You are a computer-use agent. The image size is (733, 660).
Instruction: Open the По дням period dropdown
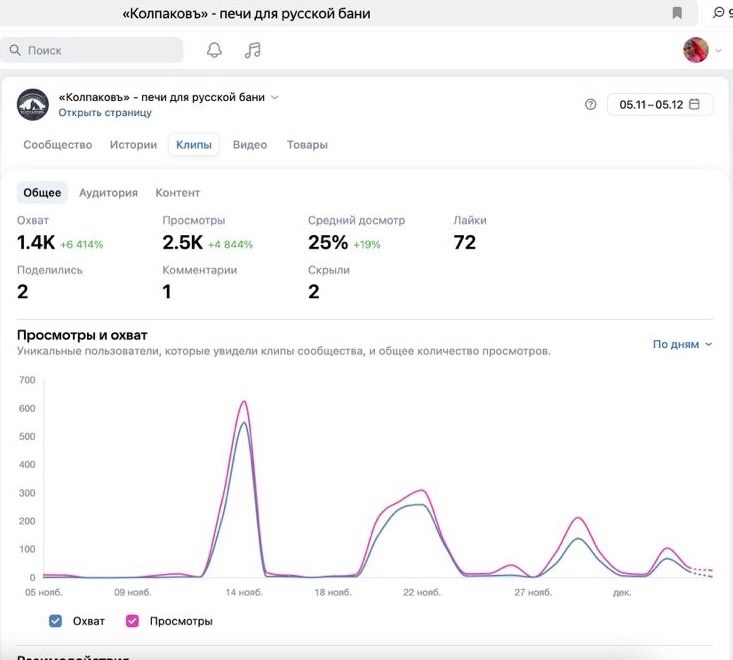tap(682, 344)
